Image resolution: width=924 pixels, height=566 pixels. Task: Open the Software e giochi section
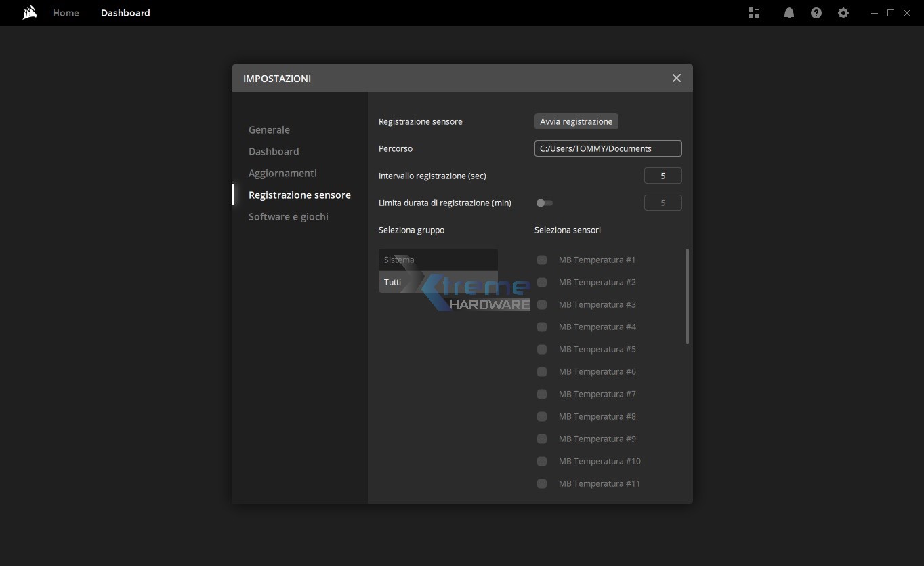click(288, 216)
